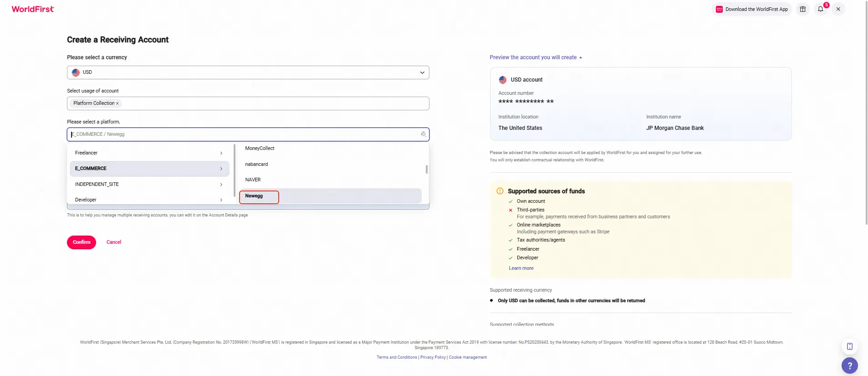Close the Create a Receiving Account page

(838, 9)
